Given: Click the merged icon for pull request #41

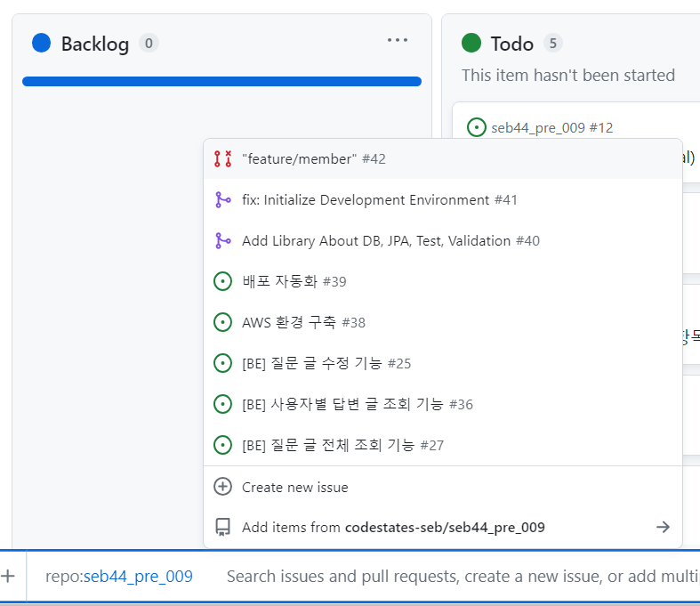Looking at the screenshot, I should pos(222,199).
